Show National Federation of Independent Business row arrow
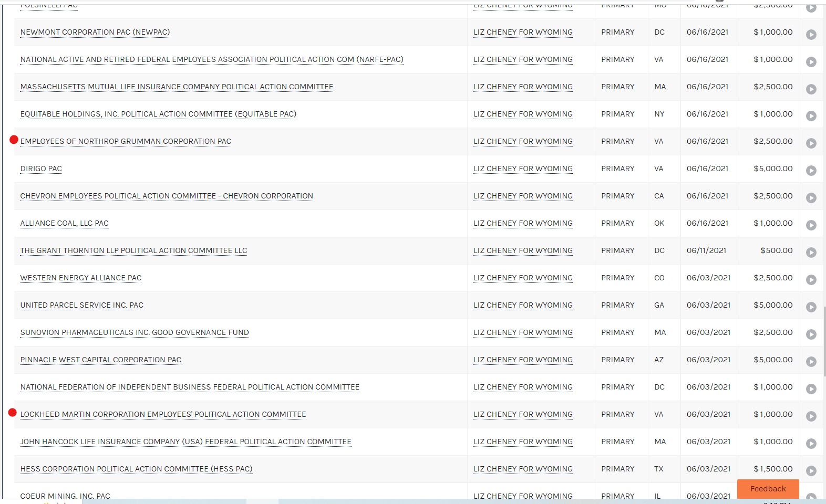The width and height of the screenshot is (826, 504). click(811, 389)
